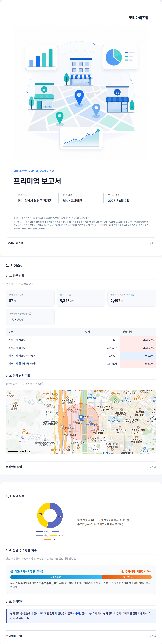Screen dimensions: 162x644
Task: Click the 직장/오피스 지향형 (65%) label
Action: [x=29, y=571]
